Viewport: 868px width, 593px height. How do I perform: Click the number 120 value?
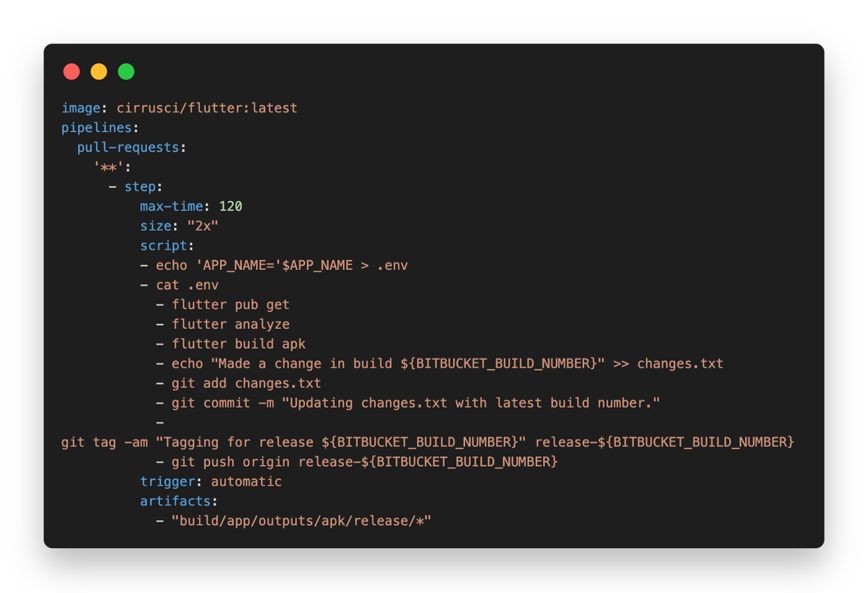point(231,207)
